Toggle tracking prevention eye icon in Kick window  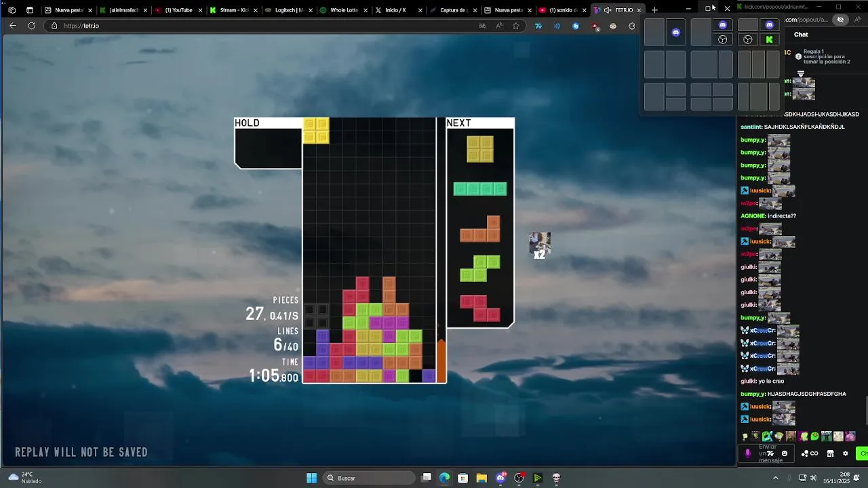coord(841,20)
